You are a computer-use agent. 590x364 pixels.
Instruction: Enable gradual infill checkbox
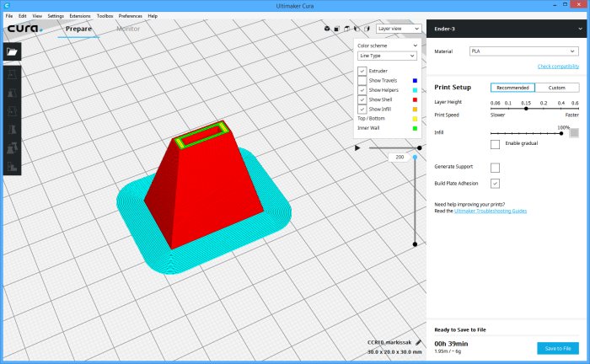[x=496, y=144]
